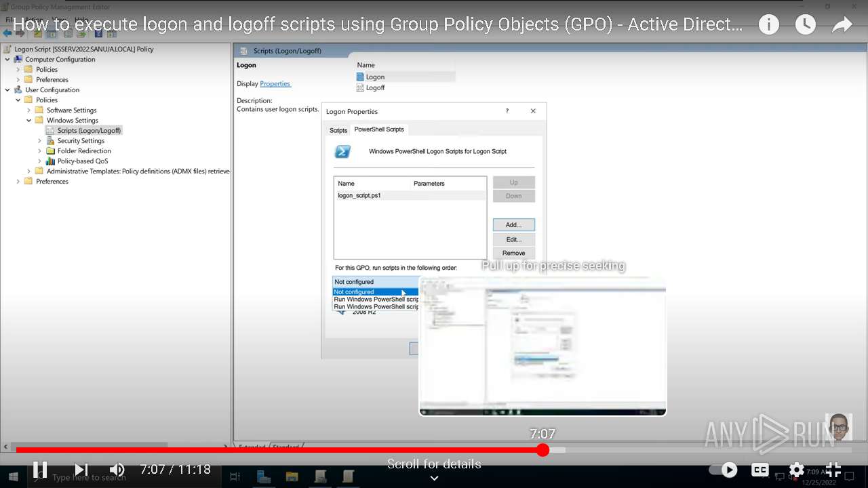Click the Security Settings icon
This screenshot has height=488, width=868.
(50, 140)
